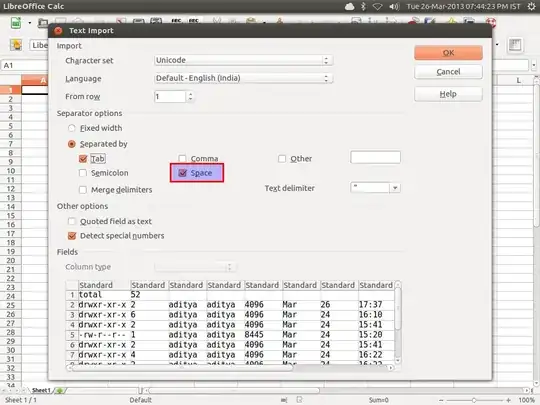
Task: Click the zoom-in plus on Calc status bar
Action: (509, 400)
